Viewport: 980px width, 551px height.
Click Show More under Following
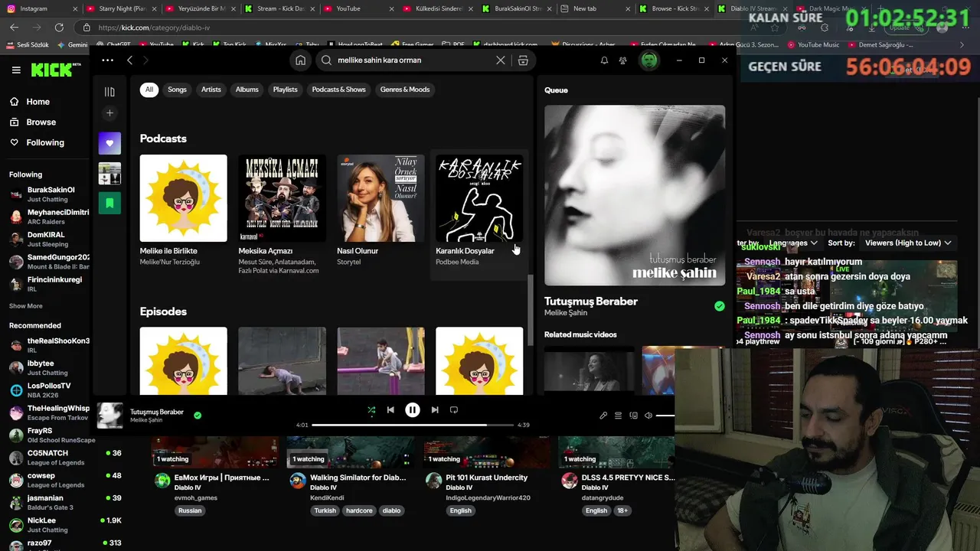pyautogui.click(x=25, y=306)
